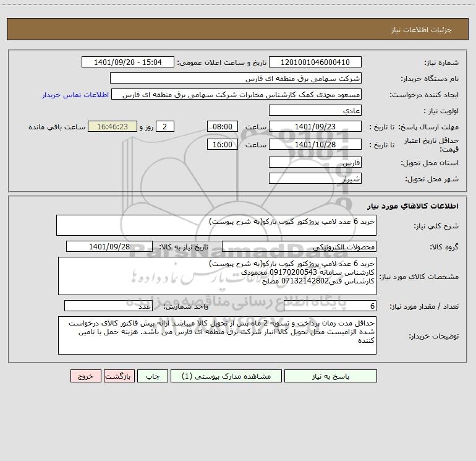Click buyer notes text area توضیحات خریدار
Image resolution: width=476 pixels, height=461 pixels.
click(217, 335)
